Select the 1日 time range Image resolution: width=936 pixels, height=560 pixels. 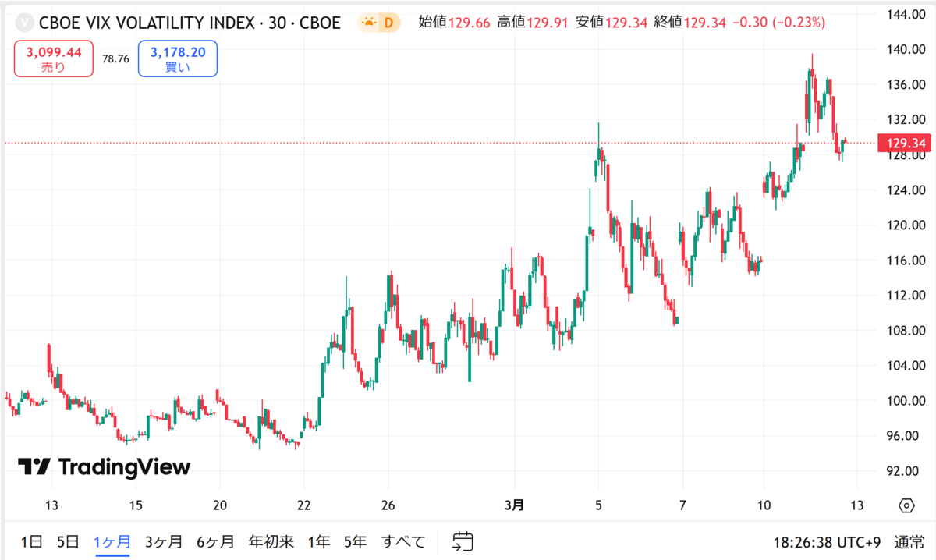click(32, 541)
